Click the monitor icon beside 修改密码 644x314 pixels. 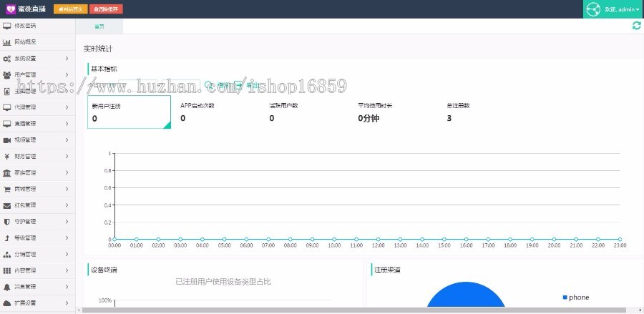pyautogui.click(x=7, y=26)
